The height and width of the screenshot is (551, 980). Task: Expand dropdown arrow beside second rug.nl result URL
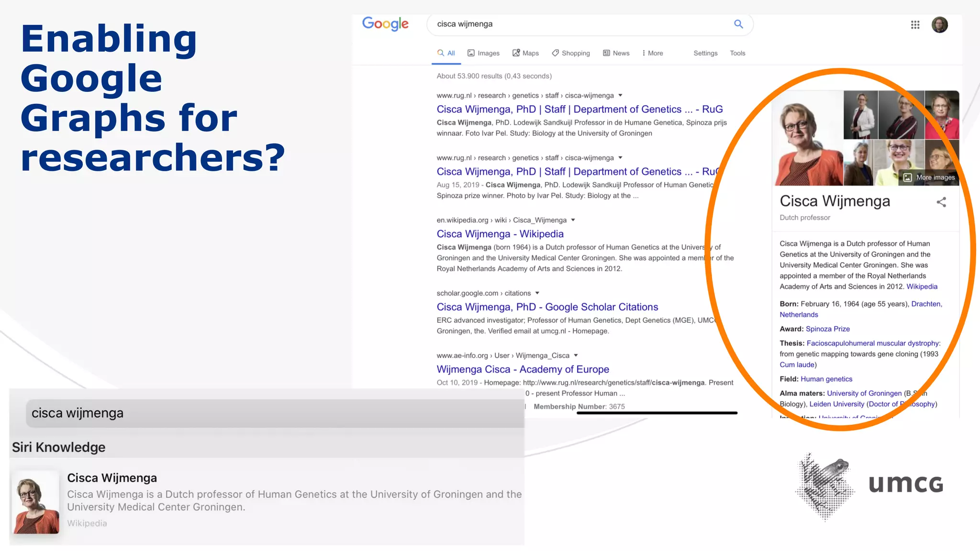pyautogui.click(x=620, y=157)
